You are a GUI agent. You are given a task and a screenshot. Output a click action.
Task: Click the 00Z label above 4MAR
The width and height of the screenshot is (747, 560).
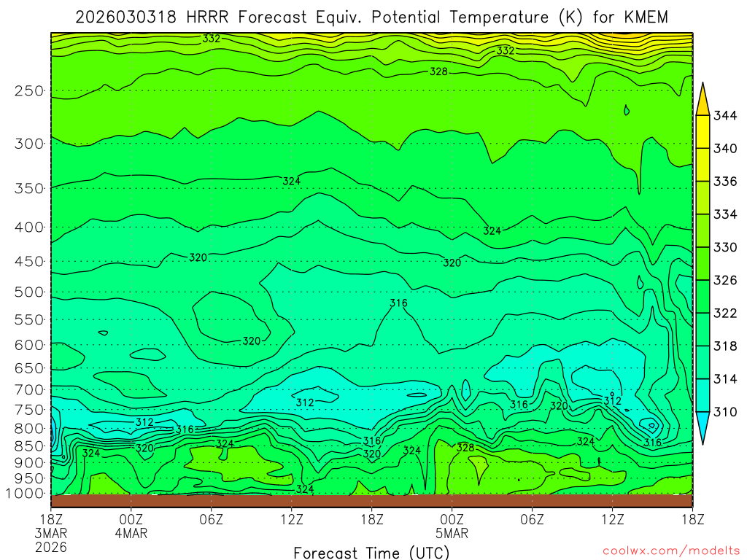pos(131,519)
